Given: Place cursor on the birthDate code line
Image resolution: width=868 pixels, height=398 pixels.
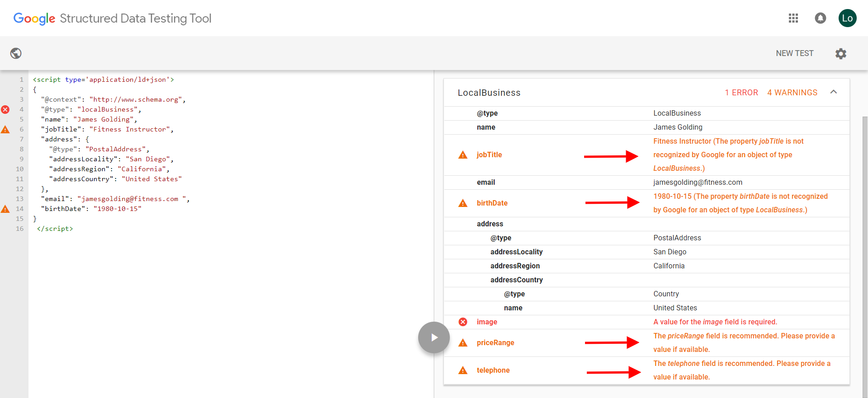Looking at the screenshot, I should pos(91,209).
